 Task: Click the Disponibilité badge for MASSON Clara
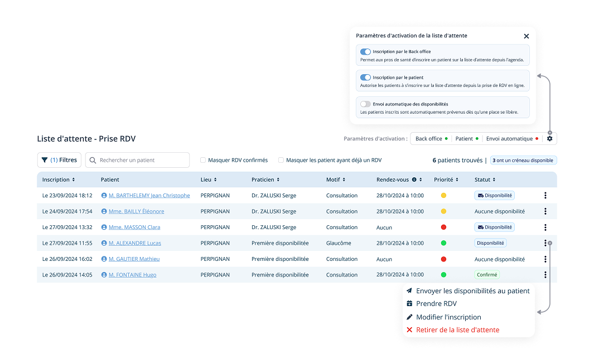point(494,227)
